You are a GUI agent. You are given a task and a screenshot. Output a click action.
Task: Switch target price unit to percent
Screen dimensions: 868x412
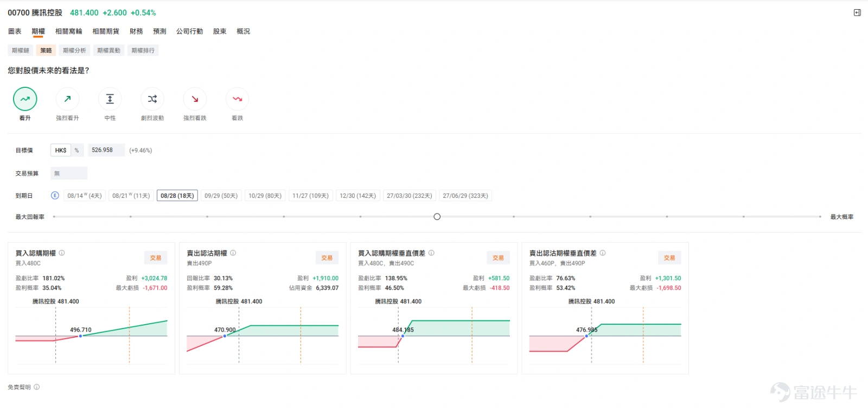point(77,150)
